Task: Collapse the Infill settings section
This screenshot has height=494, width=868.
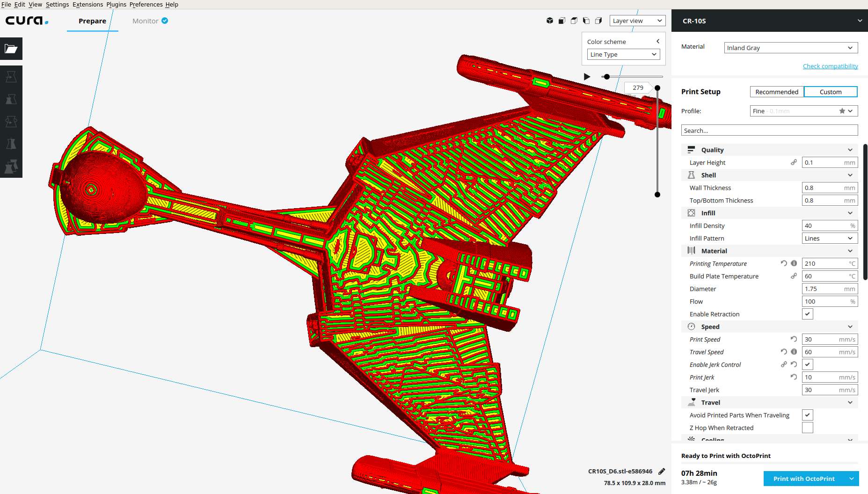Action: 770,213
